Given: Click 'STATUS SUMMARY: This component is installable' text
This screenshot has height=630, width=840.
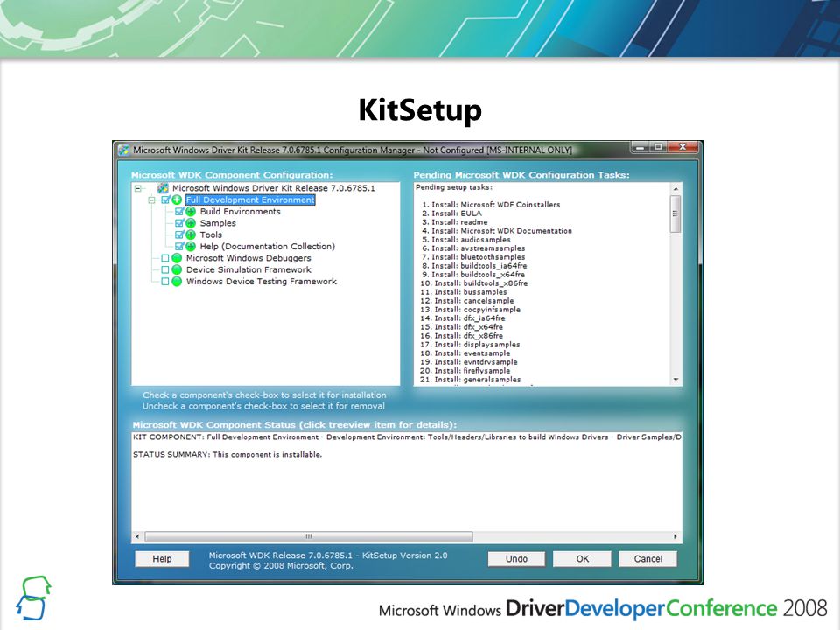Looking at the screenshot, I should [227, 454].
